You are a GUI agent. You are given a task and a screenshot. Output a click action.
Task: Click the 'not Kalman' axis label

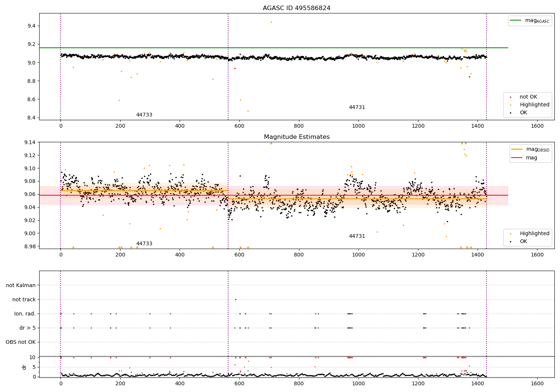pyautogui.click(x=21, y=285)
